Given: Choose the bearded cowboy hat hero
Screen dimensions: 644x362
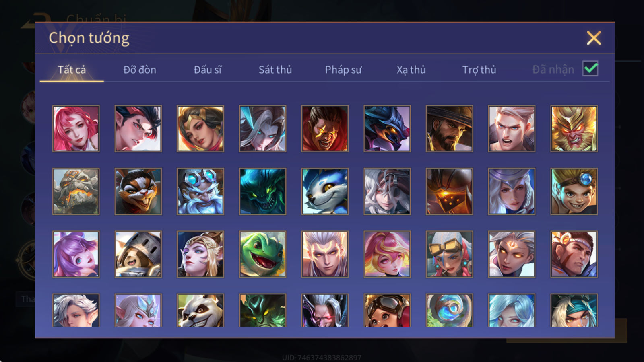Looking at the screenshot, I should [x=449, y=129].
